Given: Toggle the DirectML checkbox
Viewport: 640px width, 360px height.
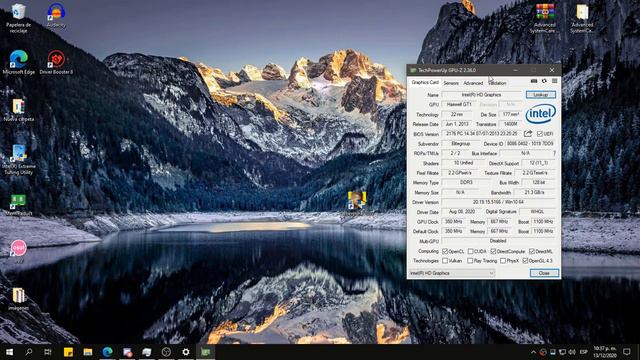Looking at the screenshot, I should pyautogui.click(x=532, y=251).
